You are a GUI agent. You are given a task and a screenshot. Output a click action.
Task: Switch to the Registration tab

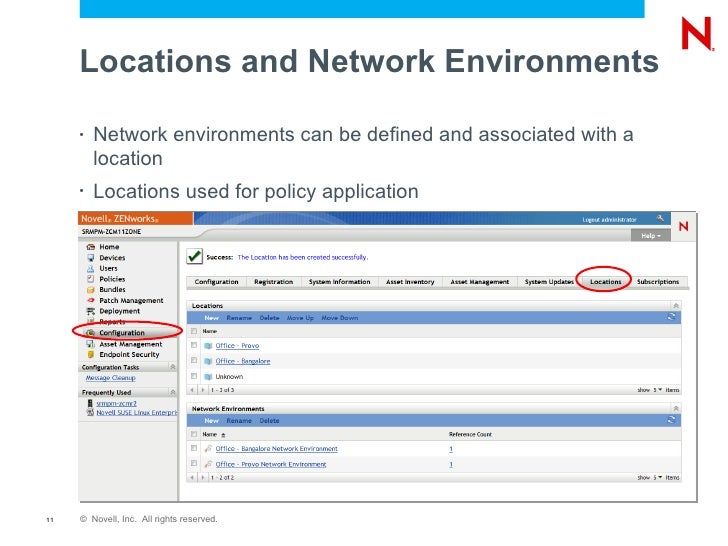pyautogui.click(x=273, y=282)
